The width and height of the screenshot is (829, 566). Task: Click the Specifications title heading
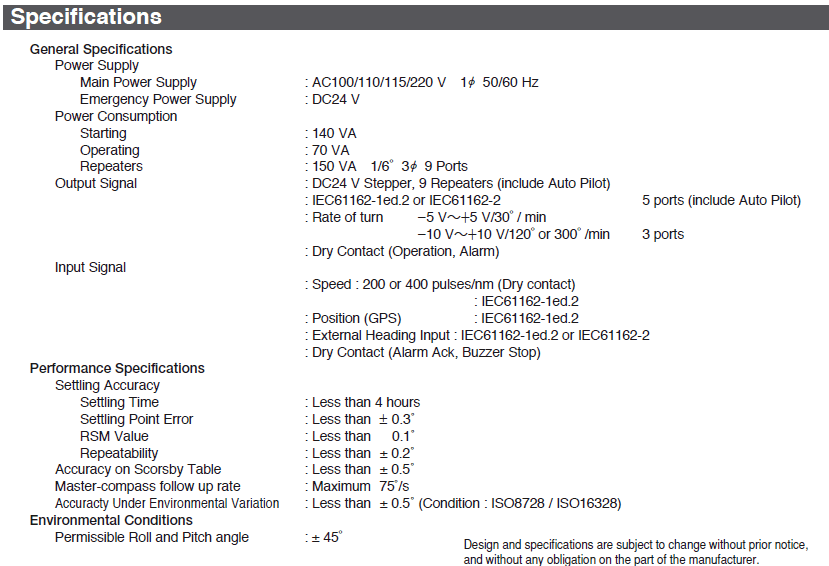click(86, 18)
